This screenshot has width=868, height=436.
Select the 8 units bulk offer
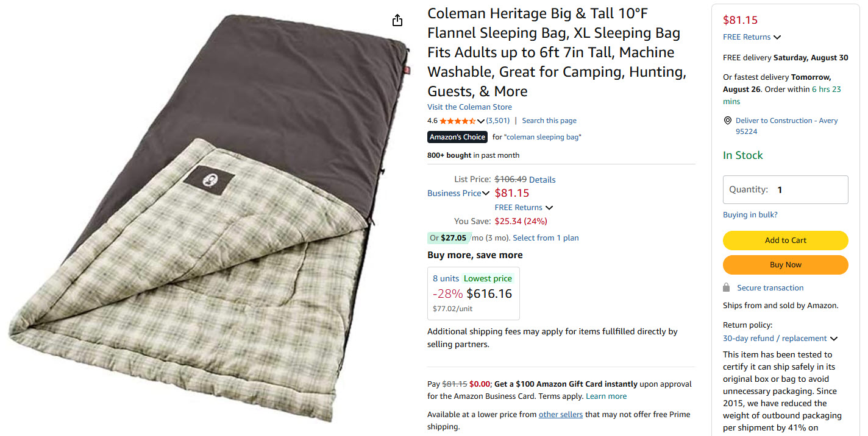[474, 294]
